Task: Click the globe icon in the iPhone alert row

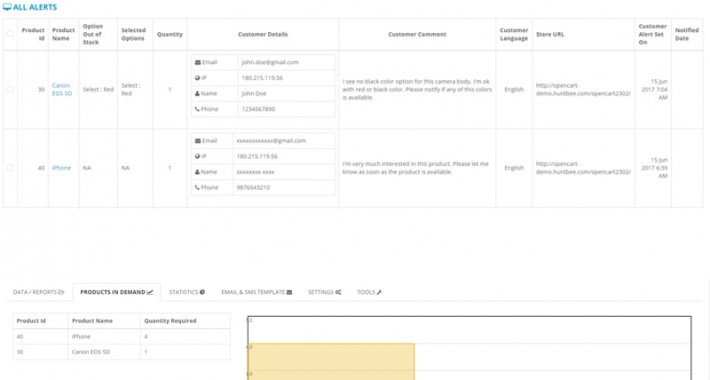Action: 197,156
